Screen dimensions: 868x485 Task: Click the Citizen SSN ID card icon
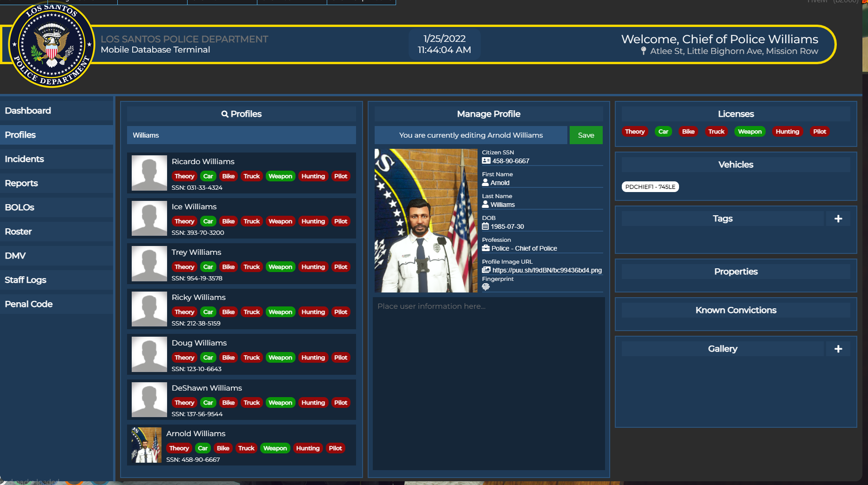coord(486,160)
